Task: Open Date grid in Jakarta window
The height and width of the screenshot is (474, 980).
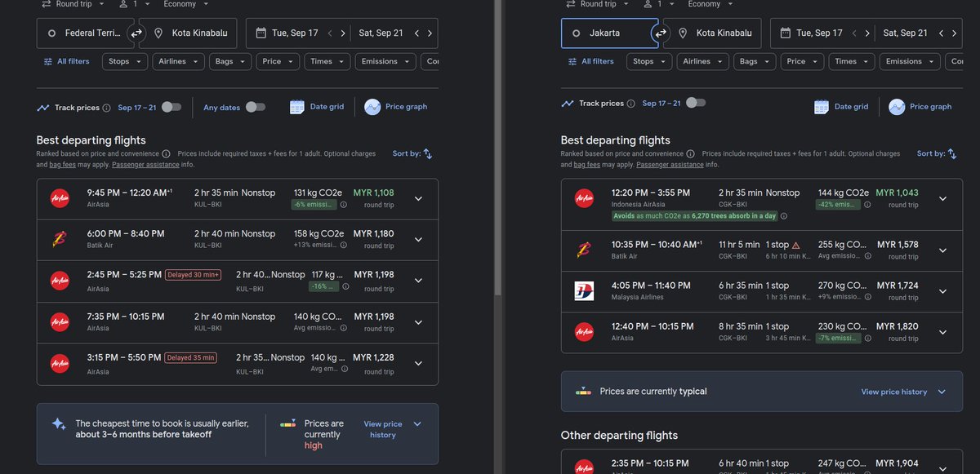Action: click(x=841, y=107)
